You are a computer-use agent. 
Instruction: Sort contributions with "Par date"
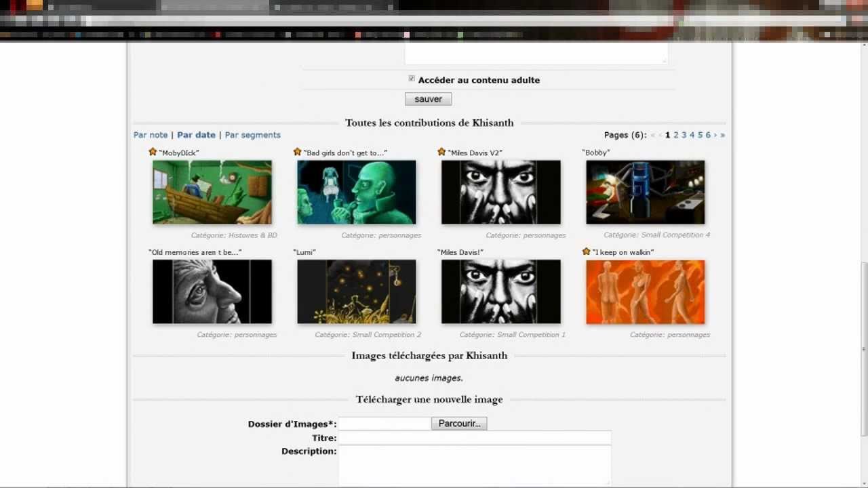pyautogui.click(x=196, y=135)
